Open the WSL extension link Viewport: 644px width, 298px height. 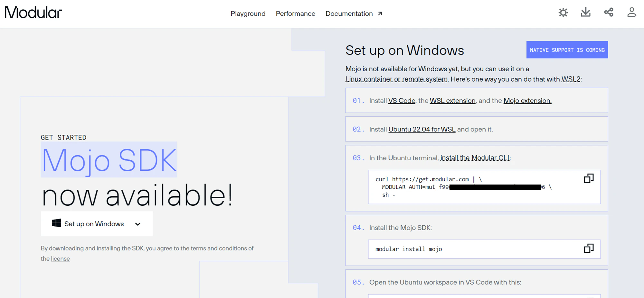coord(452,101)
